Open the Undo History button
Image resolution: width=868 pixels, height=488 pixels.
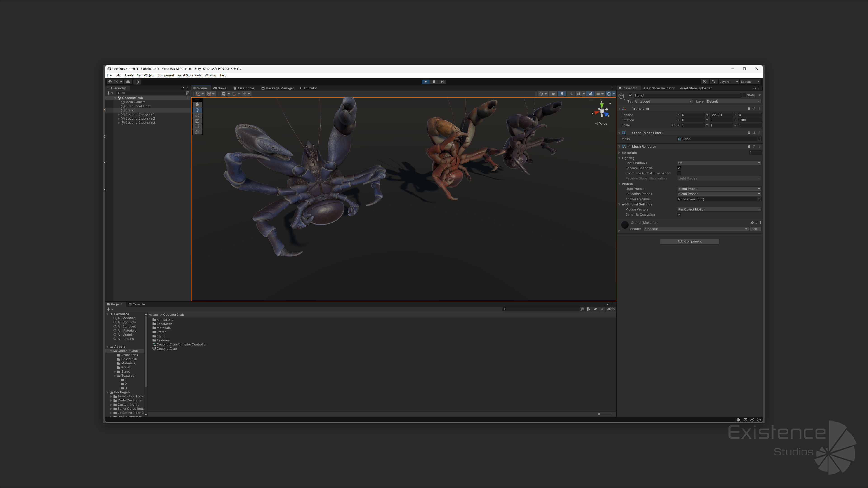[704, 82]
